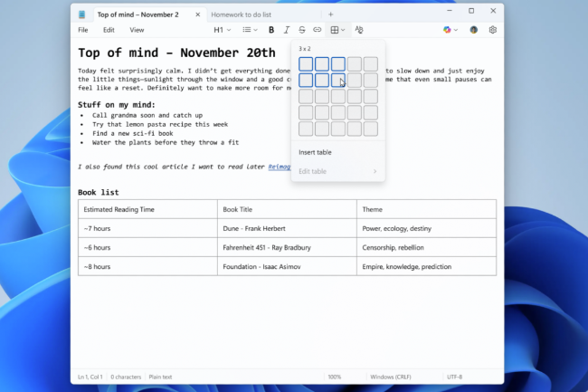Expand the Edit table submenu
Viewport: 588px width, 392px height.
337,171
